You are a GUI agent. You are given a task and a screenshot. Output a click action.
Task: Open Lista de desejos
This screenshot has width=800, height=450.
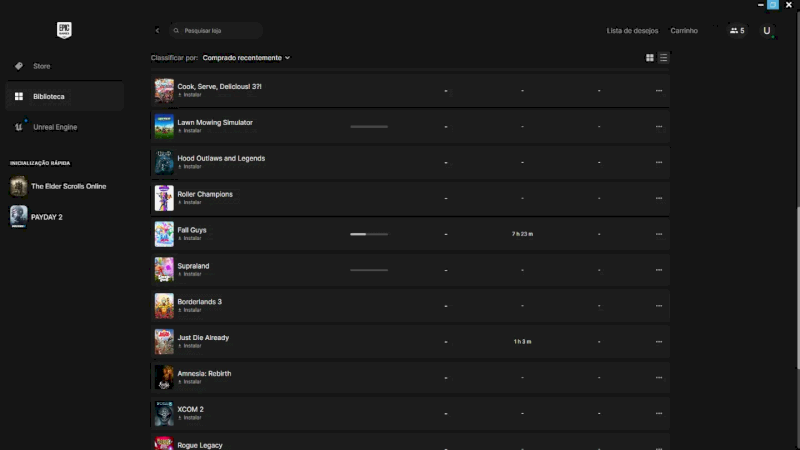pyautogui.click(x=632, y=31)
